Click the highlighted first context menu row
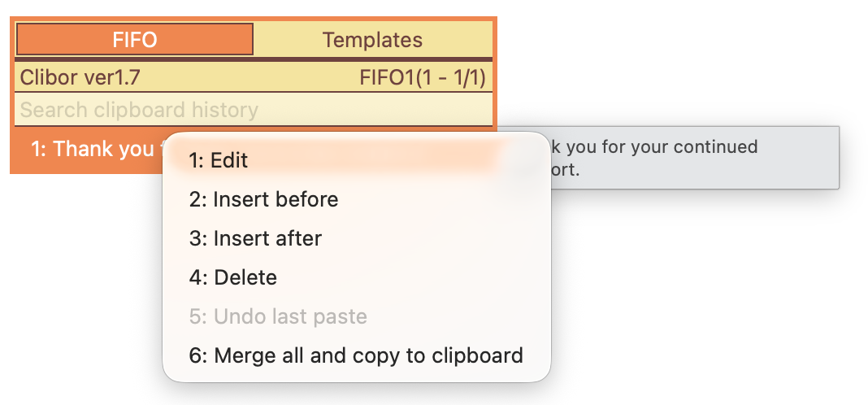 [357, 160]
